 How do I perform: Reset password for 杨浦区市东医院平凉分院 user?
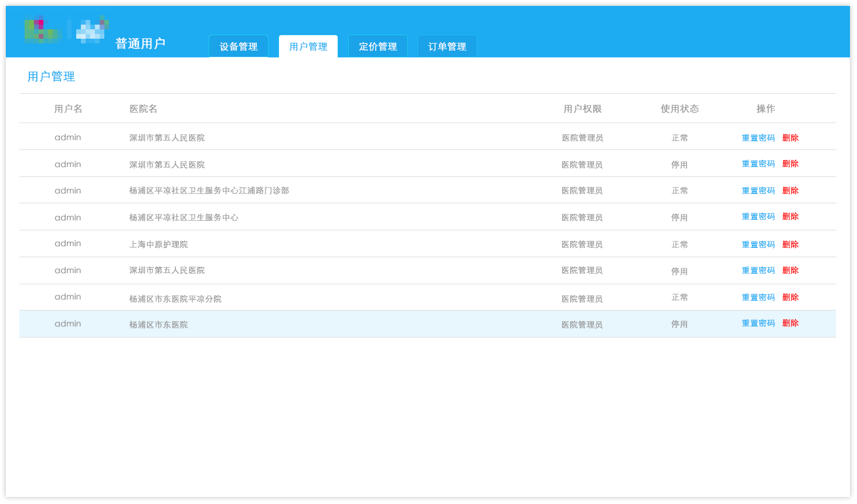tap(759, 297)
